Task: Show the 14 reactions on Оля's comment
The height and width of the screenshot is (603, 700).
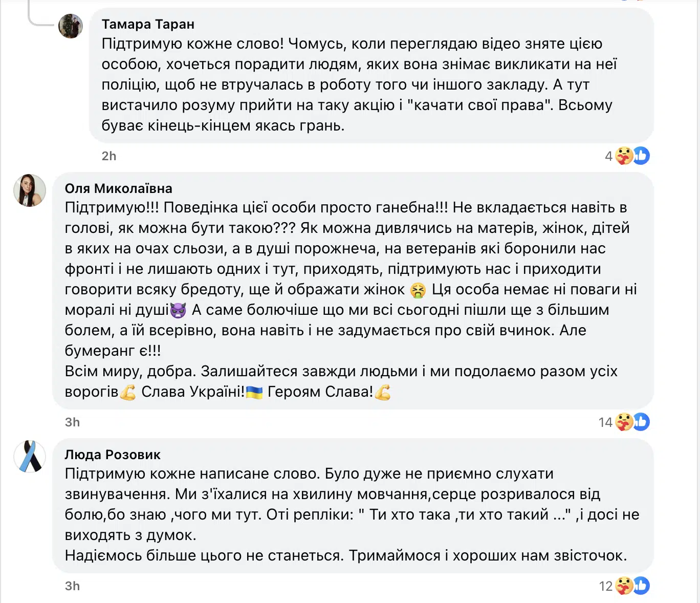Action: click(605, 422)
